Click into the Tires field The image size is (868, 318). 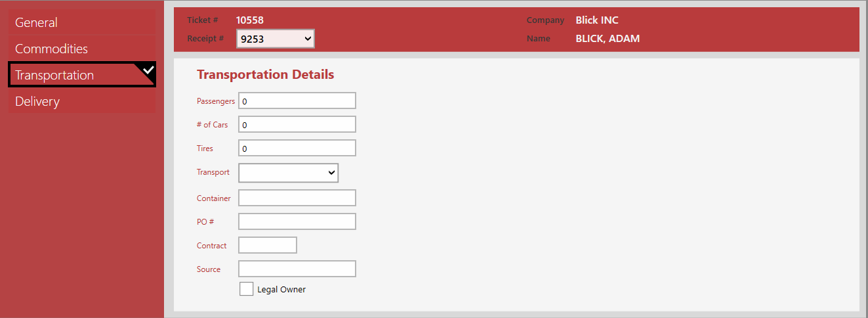(x=297, y=148)
